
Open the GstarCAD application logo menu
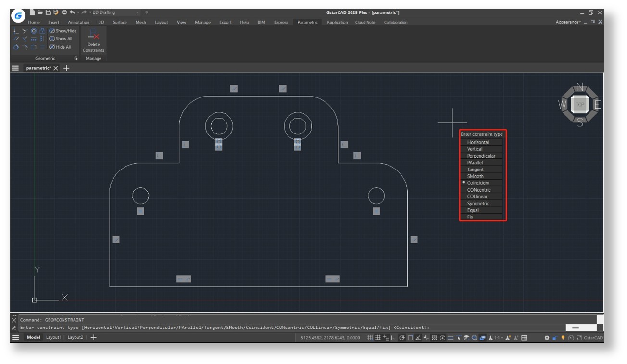point(19,16)
